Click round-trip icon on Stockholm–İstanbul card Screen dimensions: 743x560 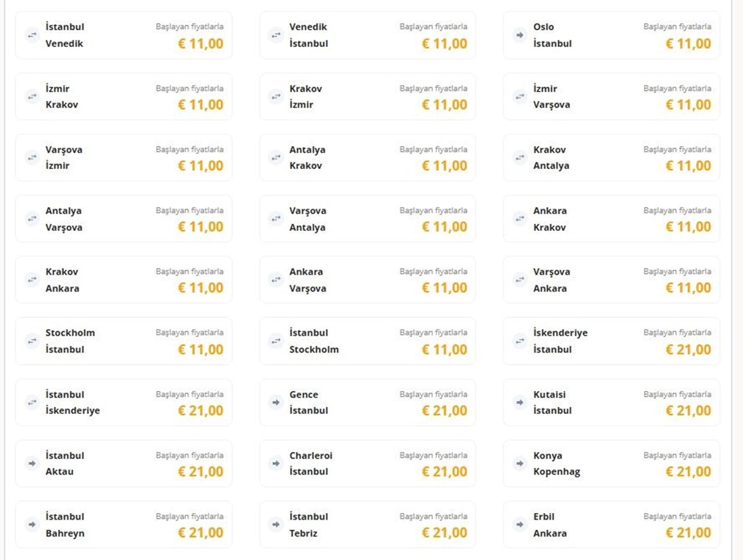pos(32,341)
